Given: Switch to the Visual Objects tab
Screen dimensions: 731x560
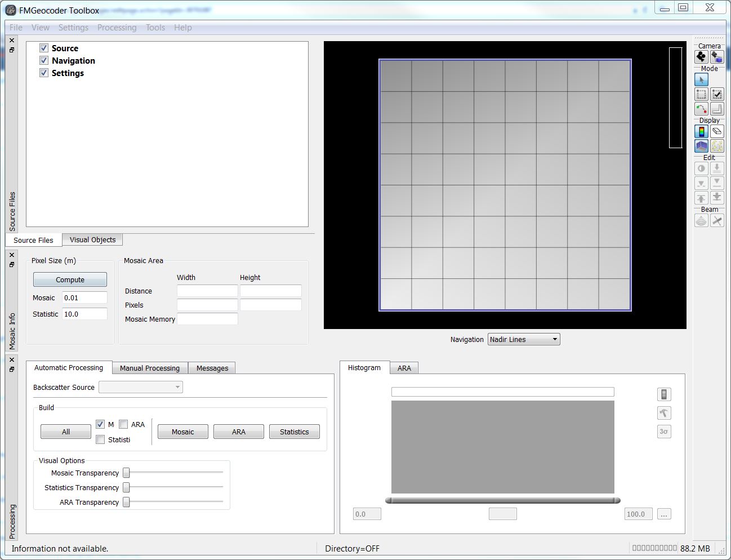Looking at the screenshot, I should tap(92, 239).
